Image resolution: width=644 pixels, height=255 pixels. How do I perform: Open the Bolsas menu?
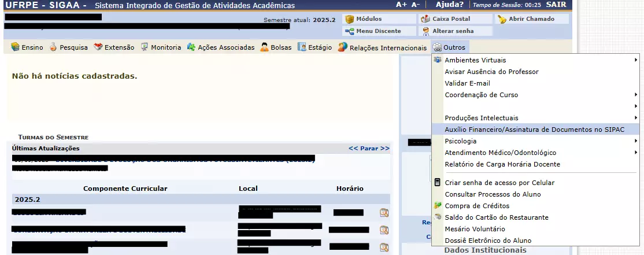[276, 47]
